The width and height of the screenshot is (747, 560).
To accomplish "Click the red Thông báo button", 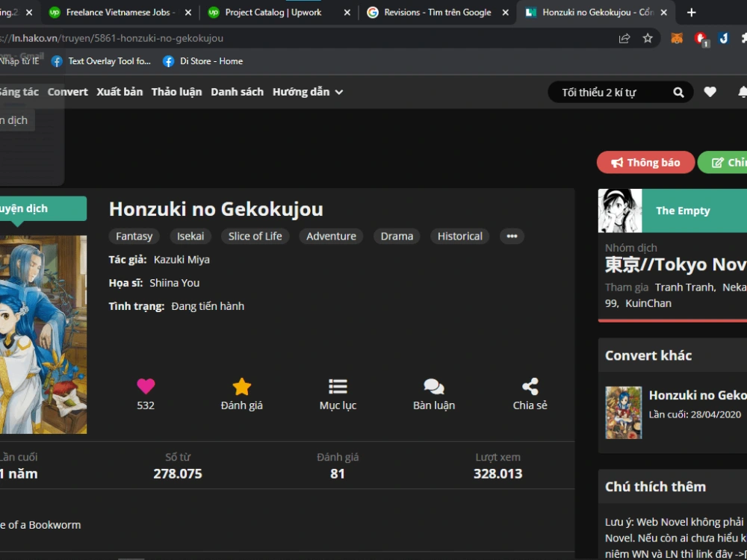I will (645, 162).
